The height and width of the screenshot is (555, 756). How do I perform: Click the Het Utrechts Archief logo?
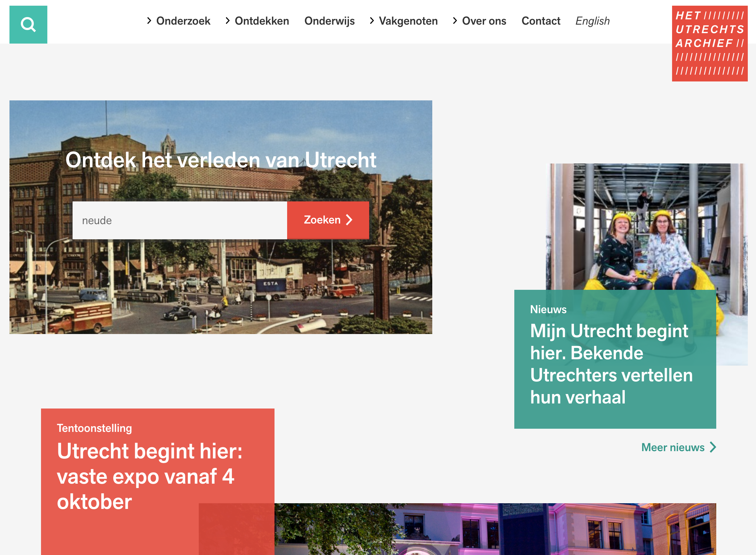[x=709, y=43]
